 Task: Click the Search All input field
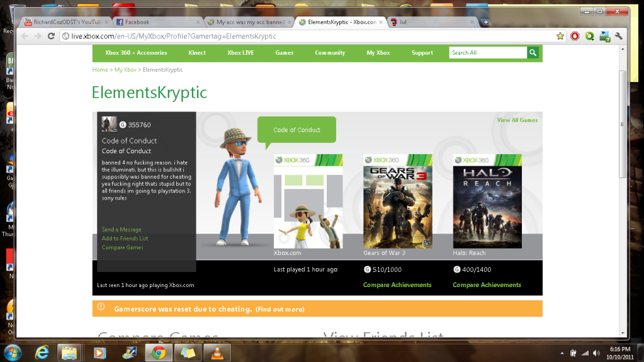coord(488,53)
